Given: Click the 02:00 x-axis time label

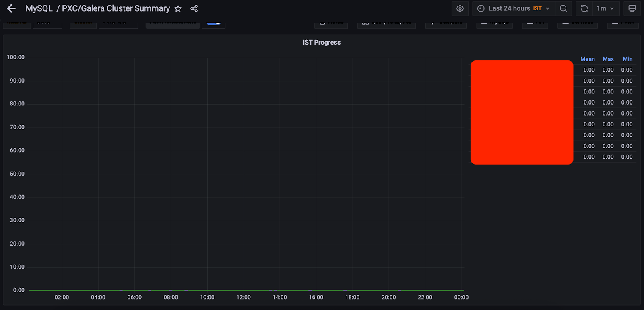Looking at the screenshot, I should [62, 297].
